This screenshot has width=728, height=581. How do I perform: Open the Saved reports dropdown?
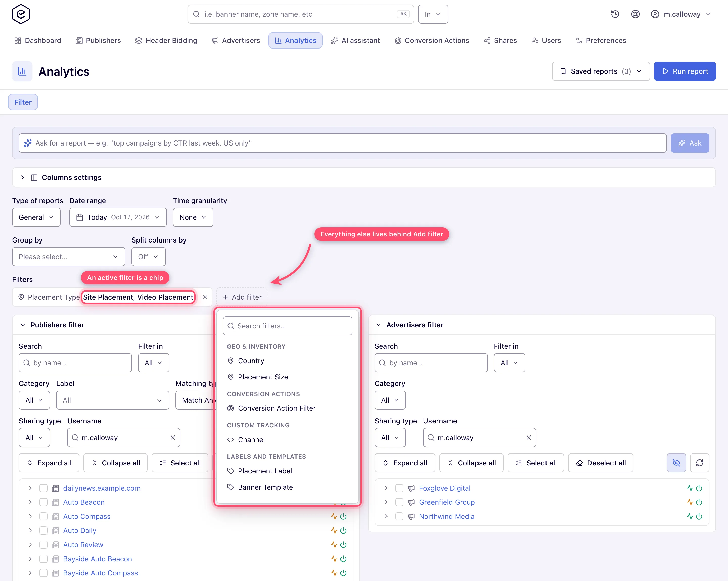pyautogui.click(x=601, y=71)
